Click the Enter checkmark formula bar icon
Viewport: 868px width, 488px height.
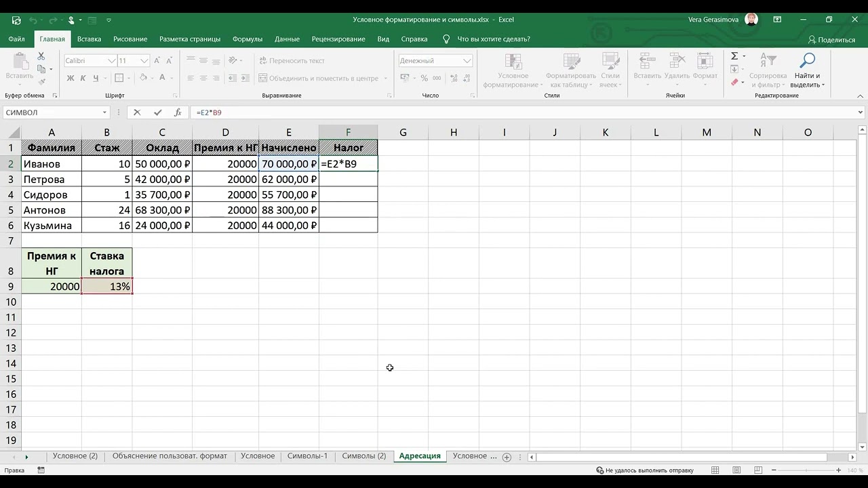[x=158, y=113]
